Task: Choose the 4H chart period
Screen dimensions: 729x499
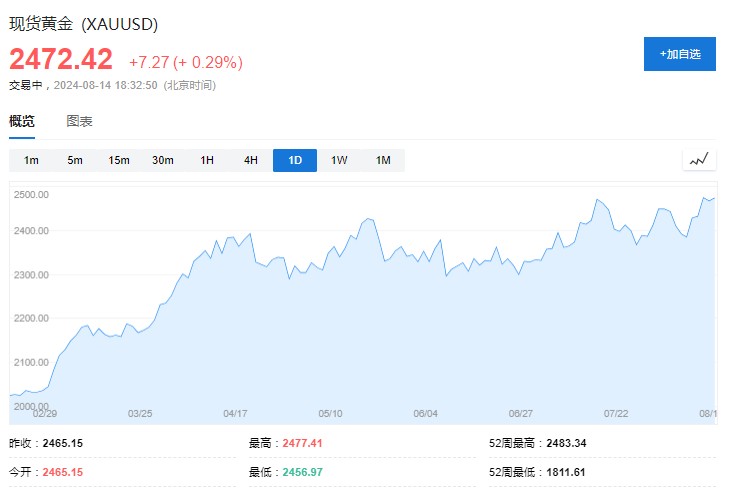Action: [251, 160]
